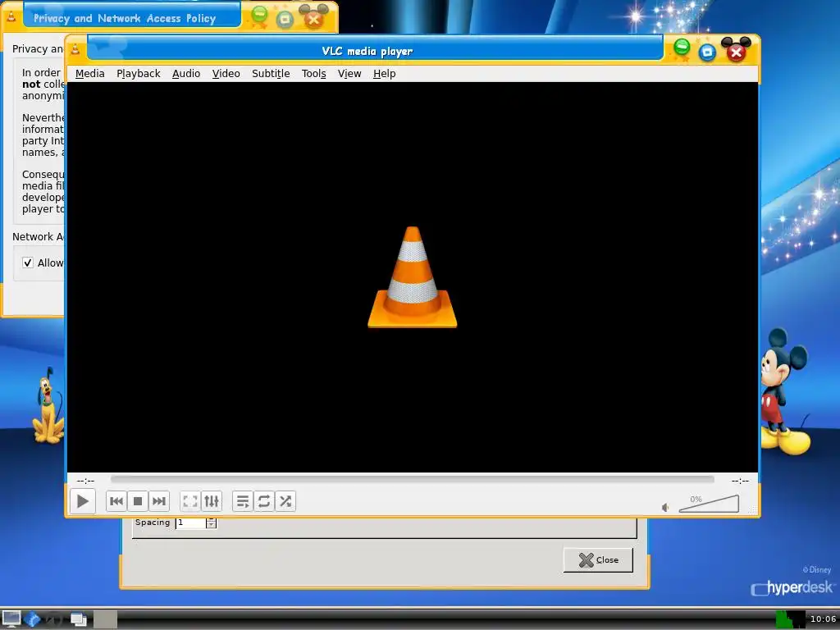
Task: Click the gray window button in the taskbar
Action: click(106, 619)
